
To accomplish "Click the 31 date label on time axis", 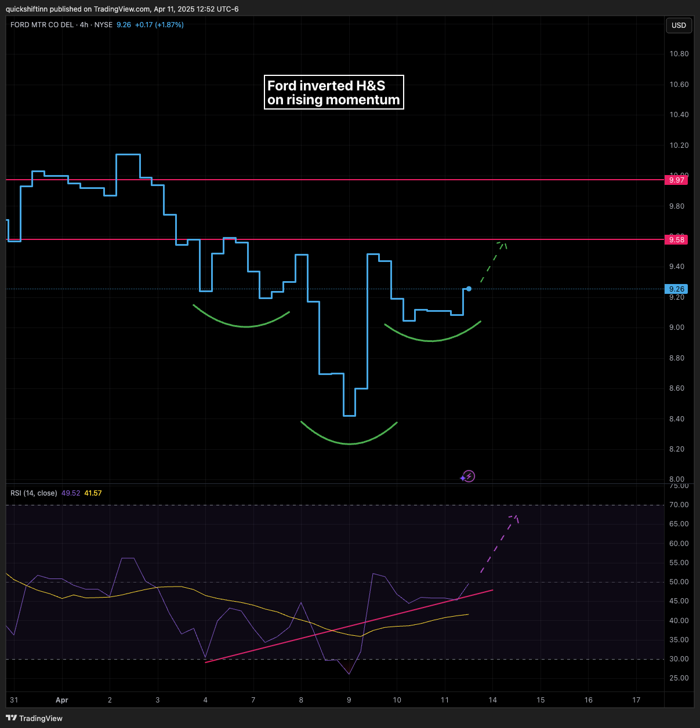I will click(x=14, y=700).
